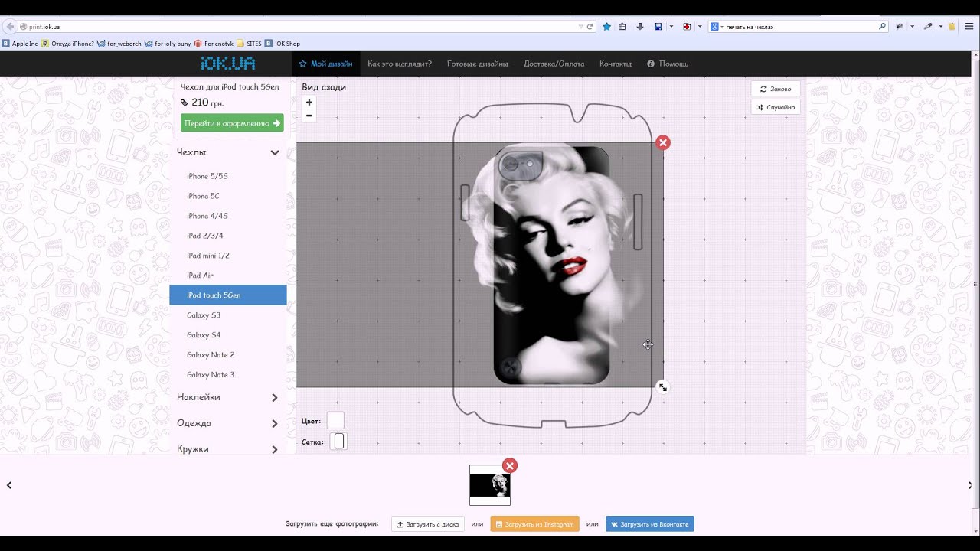980x551 pixels.
Task: Open the Apple Inc bookmark
Action: click(20, 44)
